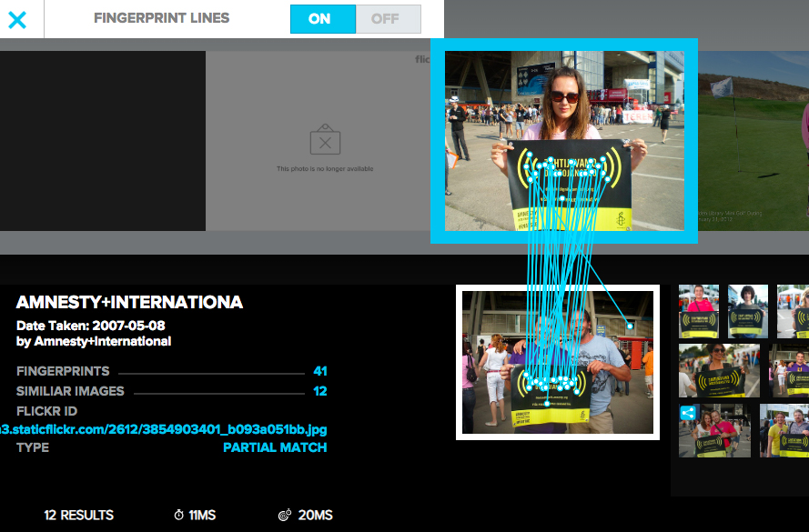Click the fingerprints count 41
Screen dimensions: 809x532
[319, 371]
